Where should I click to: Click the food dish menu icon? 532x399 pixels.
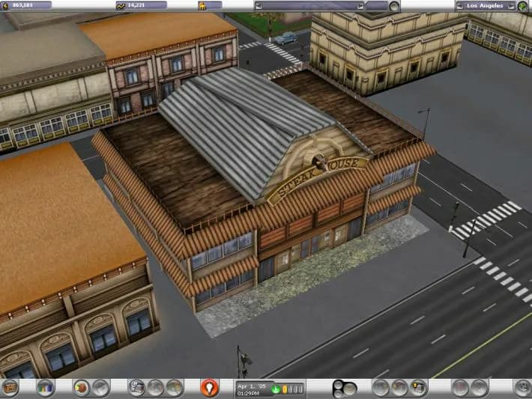click(82, 388)
